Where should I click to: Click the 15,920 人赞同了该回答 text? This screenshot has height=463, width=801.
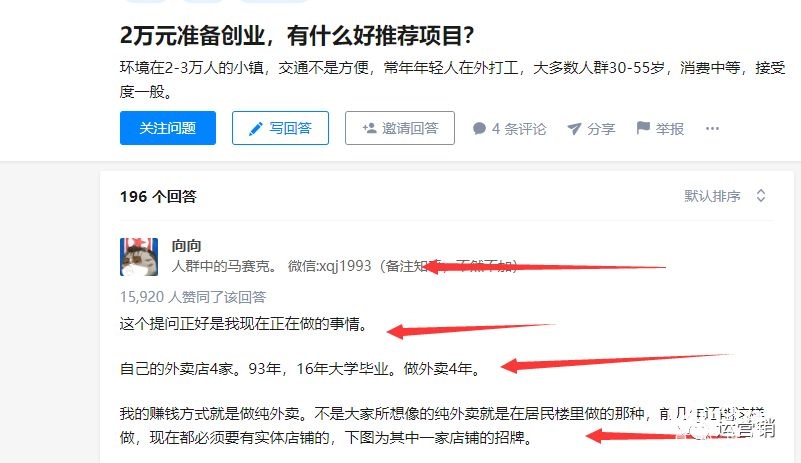(x=193, y=297)
